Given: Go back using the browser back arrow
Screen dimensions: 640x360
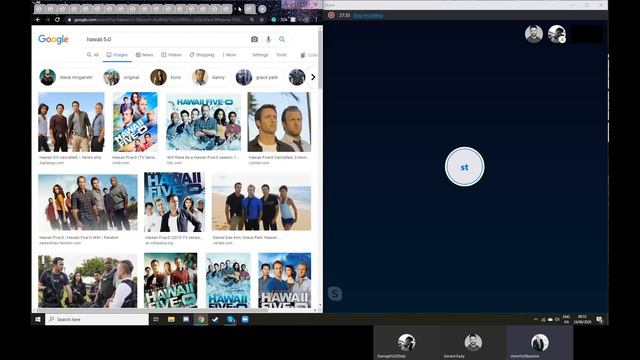Looking at the screenshot, I should point(38,20).
